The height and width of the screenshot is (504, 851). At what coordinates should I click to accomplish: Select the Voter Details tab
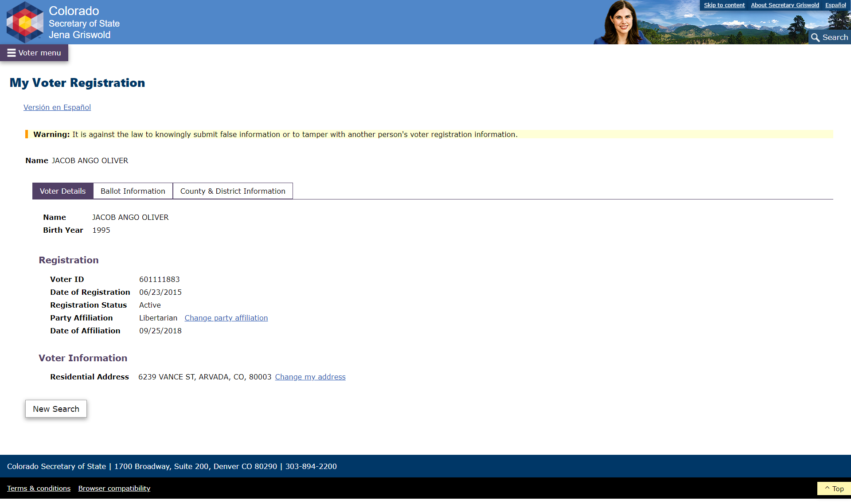pos(62,191)
